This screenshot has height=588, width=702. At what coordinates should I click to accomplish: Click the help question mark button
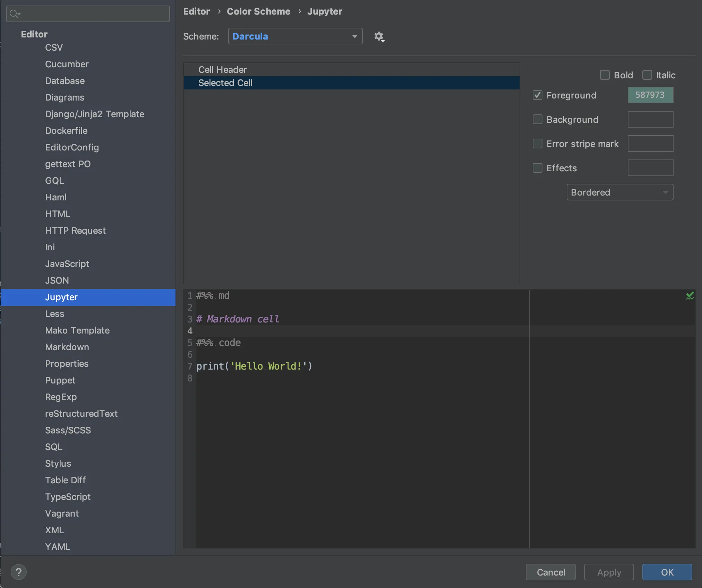[19, 572]
